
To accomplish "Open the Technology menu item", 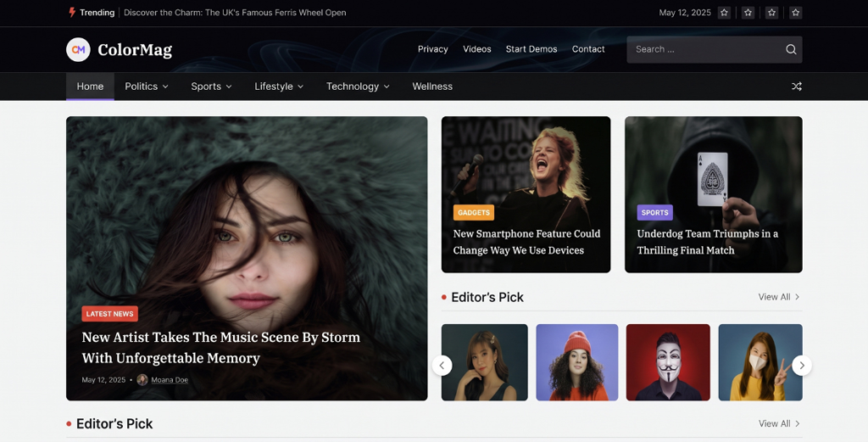I will coord(353,87).
